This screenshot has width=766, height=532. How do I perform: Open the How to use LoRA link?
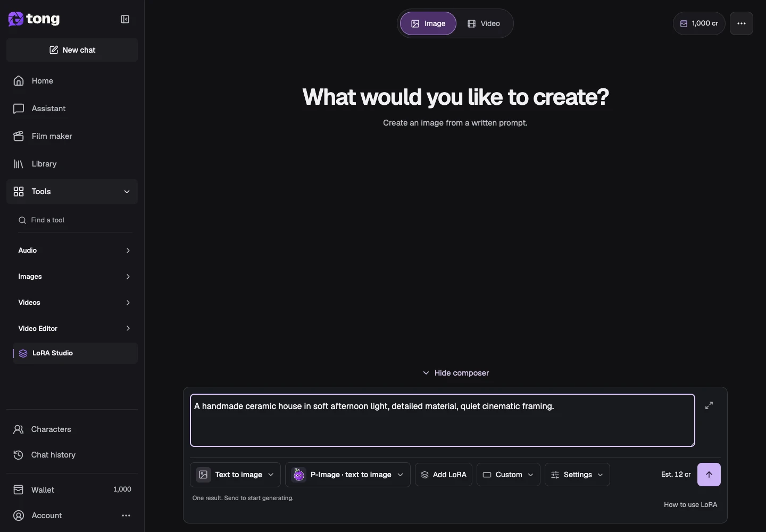tap(690, 505)
